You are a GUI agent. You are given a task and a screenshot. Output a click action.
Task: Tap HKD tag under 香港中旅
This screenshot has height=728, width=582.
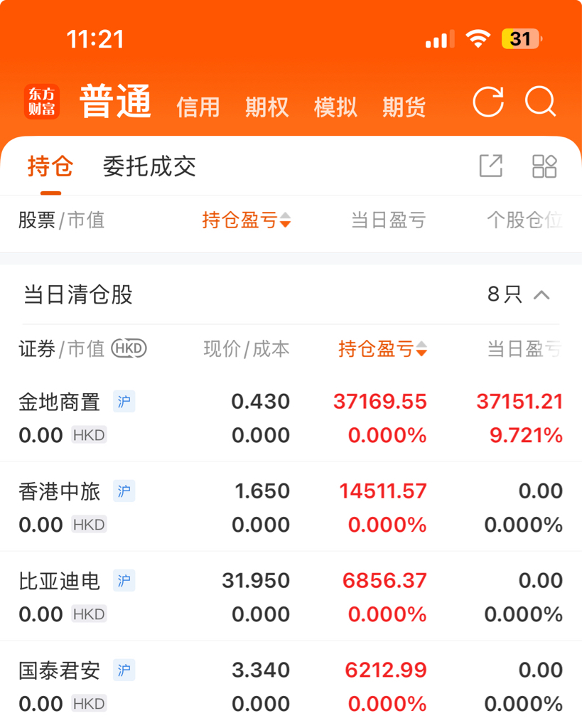89,525
